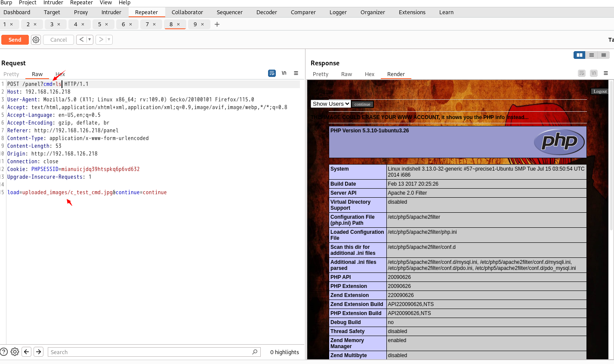Viewport: 614px width, 364px height.
Task: Open the Collaborator tab
Action: click(x=187, y=12)
